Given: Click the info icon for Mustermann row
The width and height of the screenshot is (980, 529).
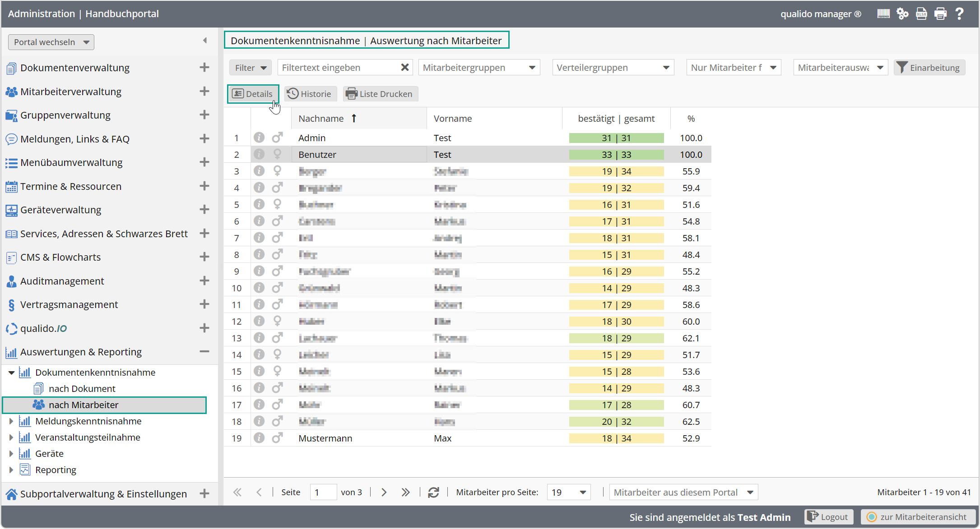Looking at the screenshot, I should pyautogui.click(x=259, y=437).
